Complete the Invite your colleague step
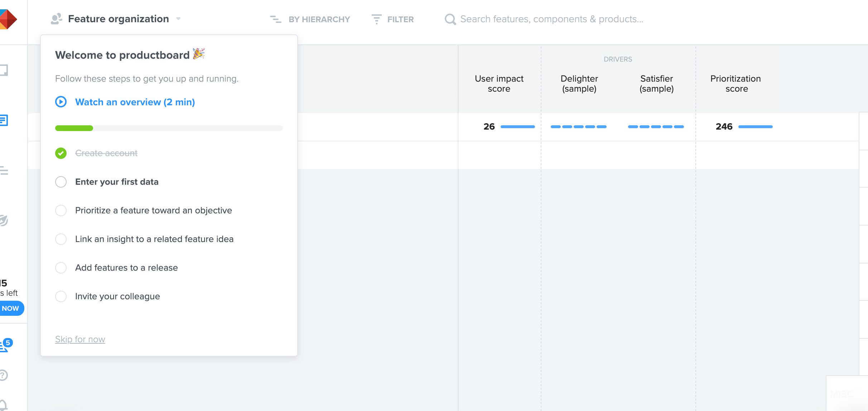 [x=61, y=296]
